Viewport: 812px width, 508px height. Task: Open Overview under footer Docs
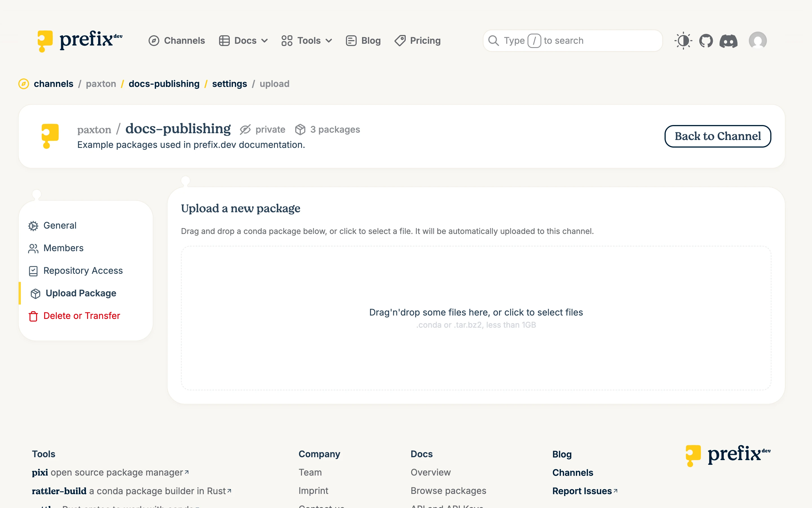coord(431,472)
